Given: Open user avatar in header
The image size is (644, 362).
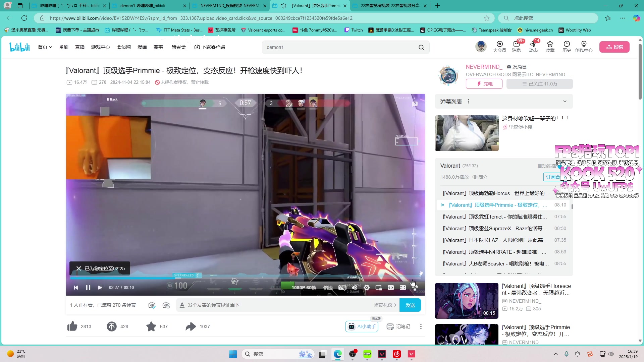Looking at the screenshot, I should click(x=481, y=47).
